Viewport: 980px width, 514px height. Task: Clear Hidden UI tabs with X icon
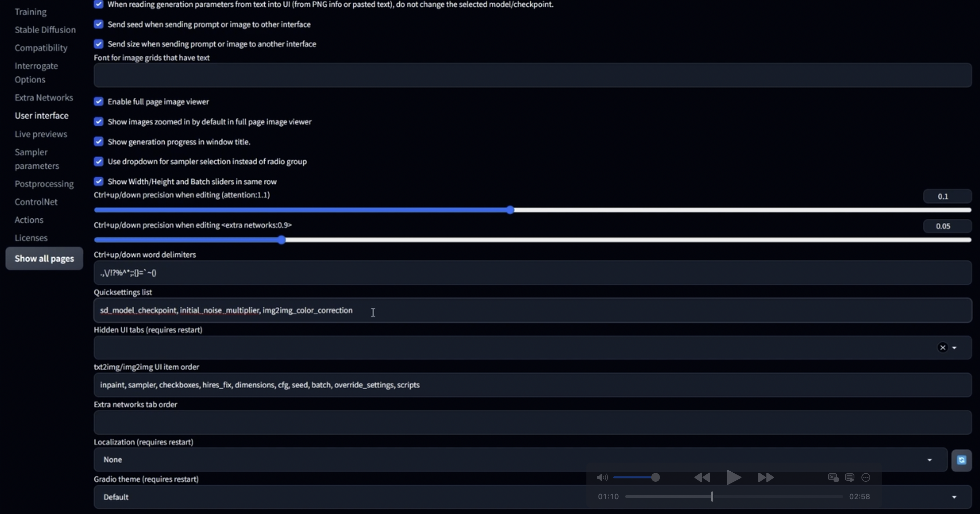(x=942, y=347)
